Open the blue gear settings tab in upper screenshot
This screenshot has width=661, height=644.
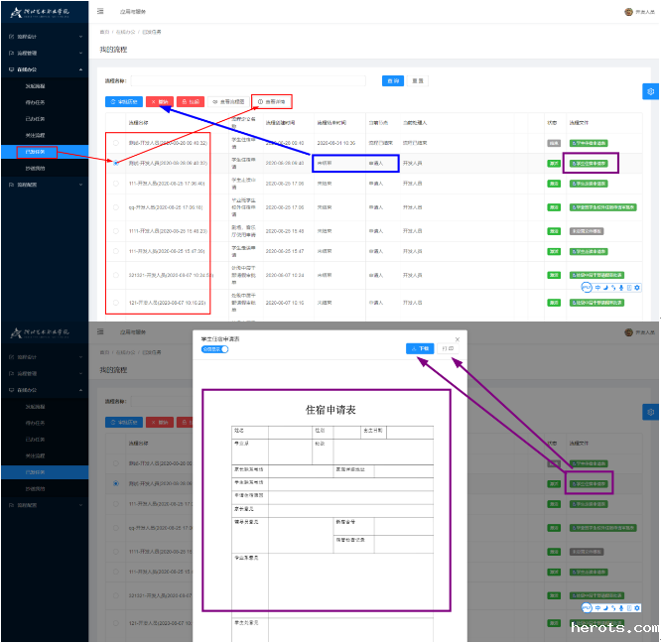tap(651, 91)
